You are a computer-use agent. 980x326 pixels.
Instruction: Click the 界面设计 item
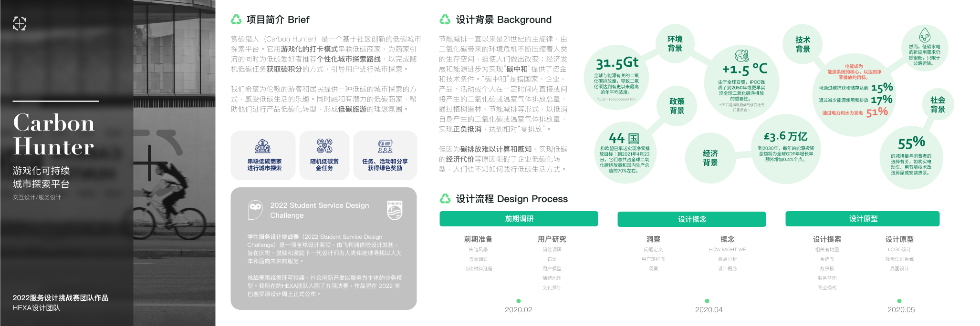pyautogui.click(x=899, y=269)
